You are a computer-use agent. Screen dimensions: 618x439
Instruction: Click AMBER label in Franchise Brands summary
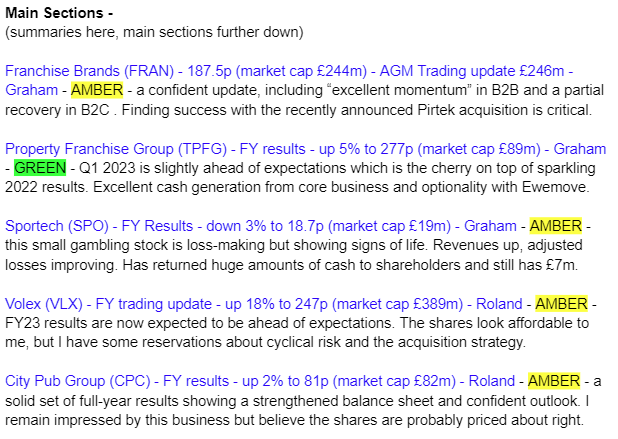click(97, 90)
